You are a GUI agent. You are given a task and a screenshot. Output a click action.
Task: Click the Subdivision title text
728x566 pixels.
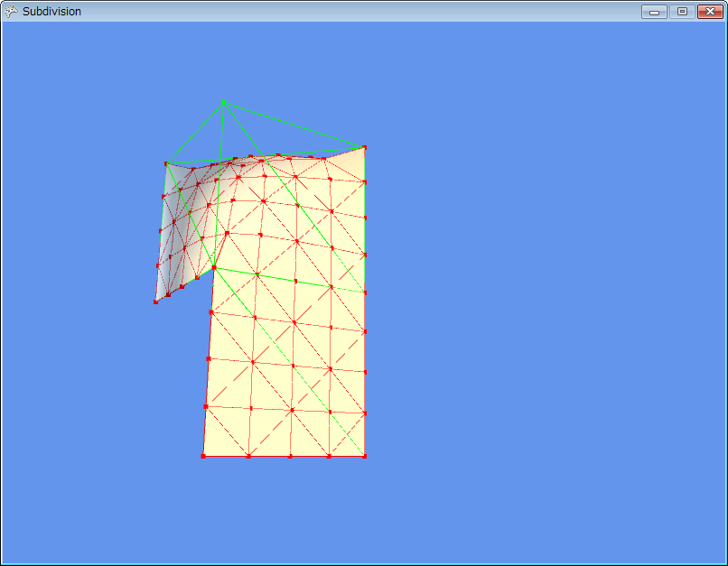tap(51, 12)
